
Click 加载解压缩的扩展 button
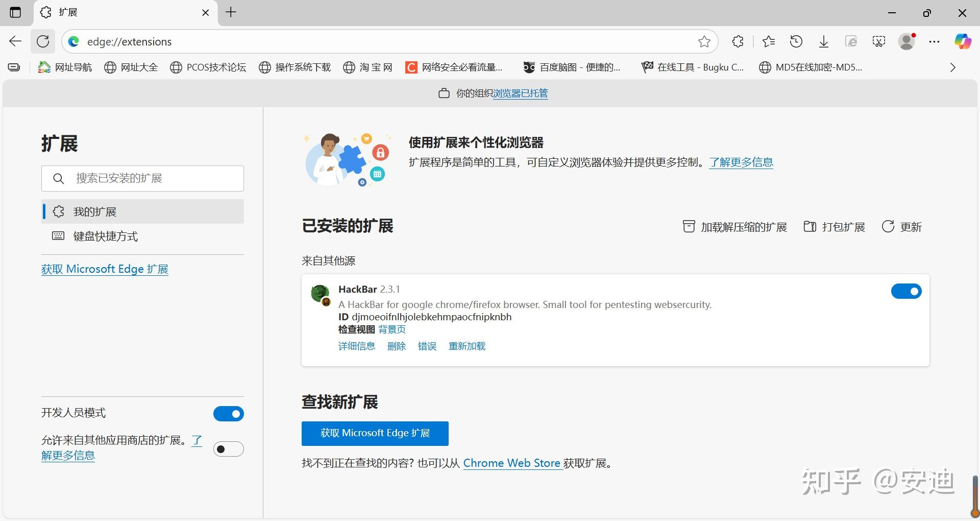coord(735,227)
